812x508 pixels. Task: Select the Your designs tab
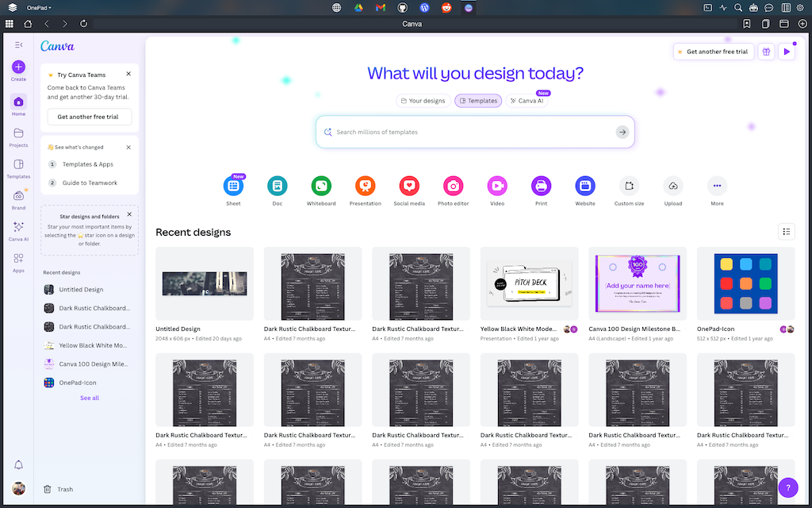[423, 101]
